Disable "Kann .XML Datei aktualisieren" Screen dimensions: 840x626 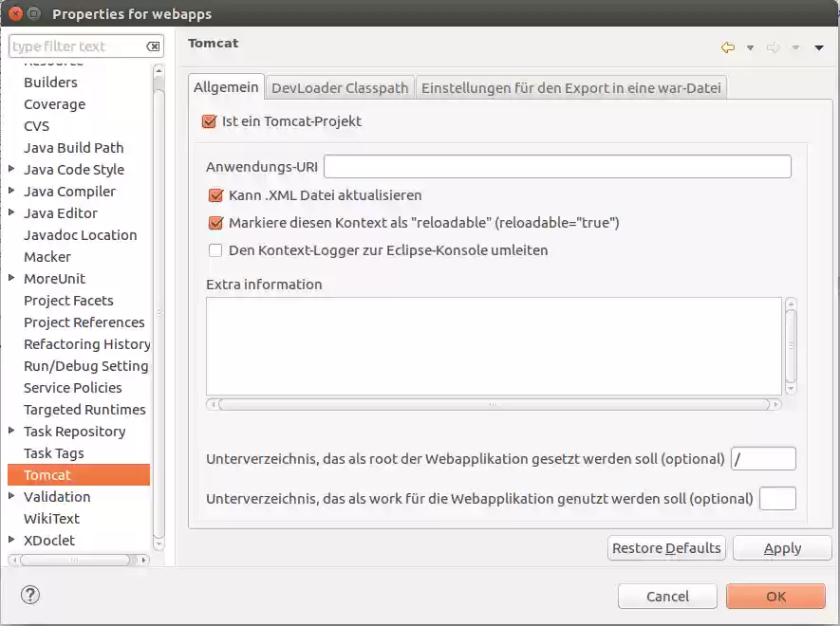[214, 194]
